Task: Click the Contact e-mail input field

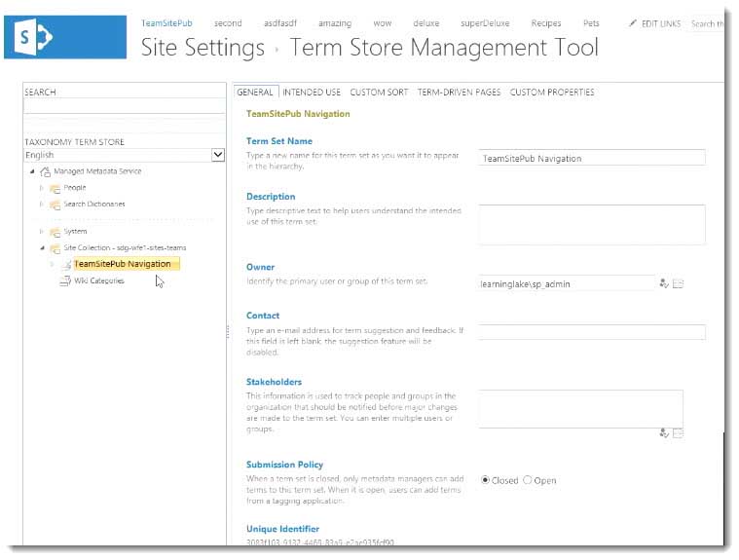Action: click(592, 332)
